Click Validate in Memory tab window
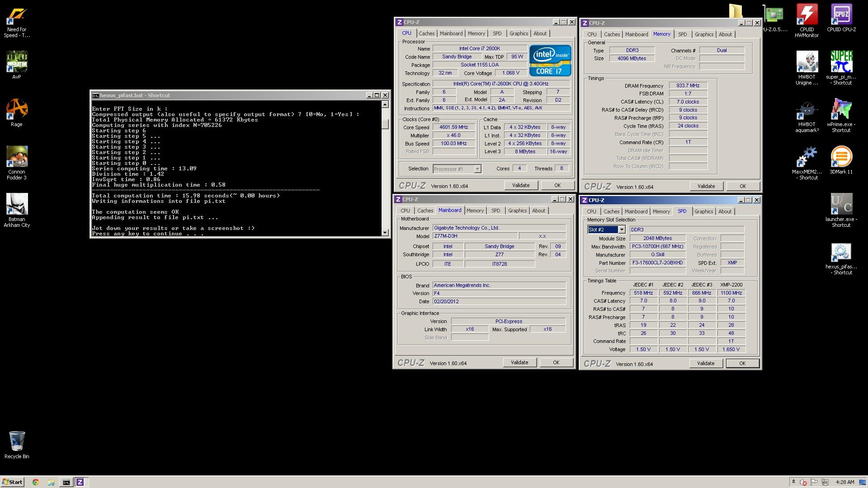 tap(706, 186)
